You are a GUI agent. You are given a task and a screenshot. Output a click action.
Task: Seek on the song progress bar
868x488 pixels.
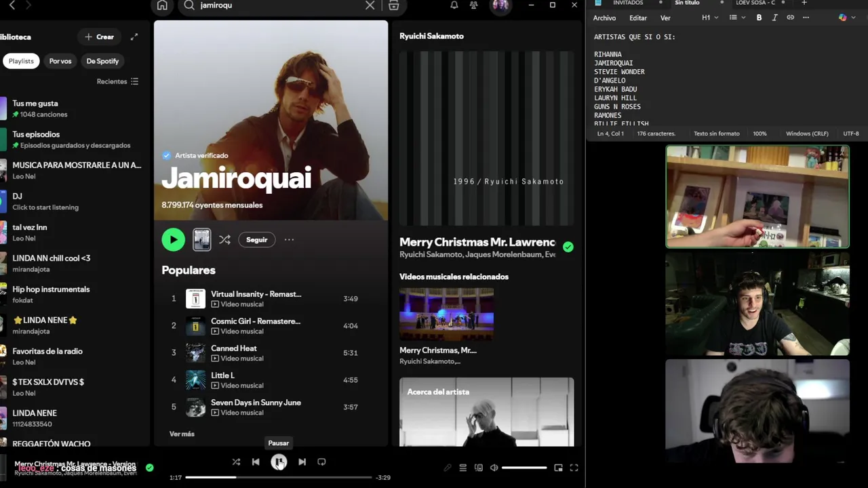[279, 477]
